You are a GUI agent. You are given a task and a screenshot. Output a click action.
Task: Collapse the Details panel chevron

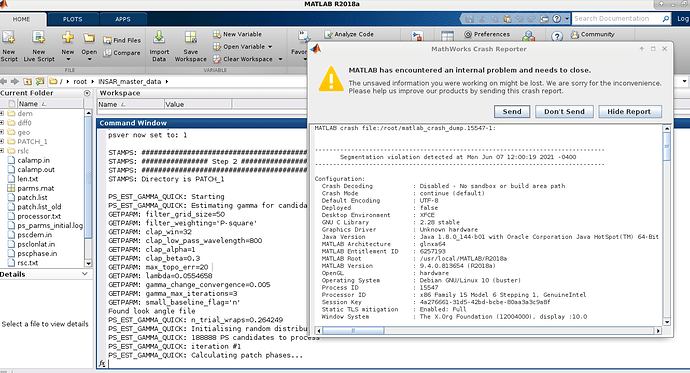(84, 274)
